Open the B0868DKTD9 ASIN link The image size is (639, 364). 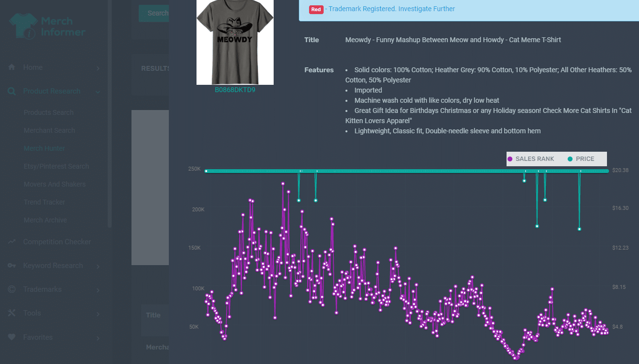(x=235, y=90)
